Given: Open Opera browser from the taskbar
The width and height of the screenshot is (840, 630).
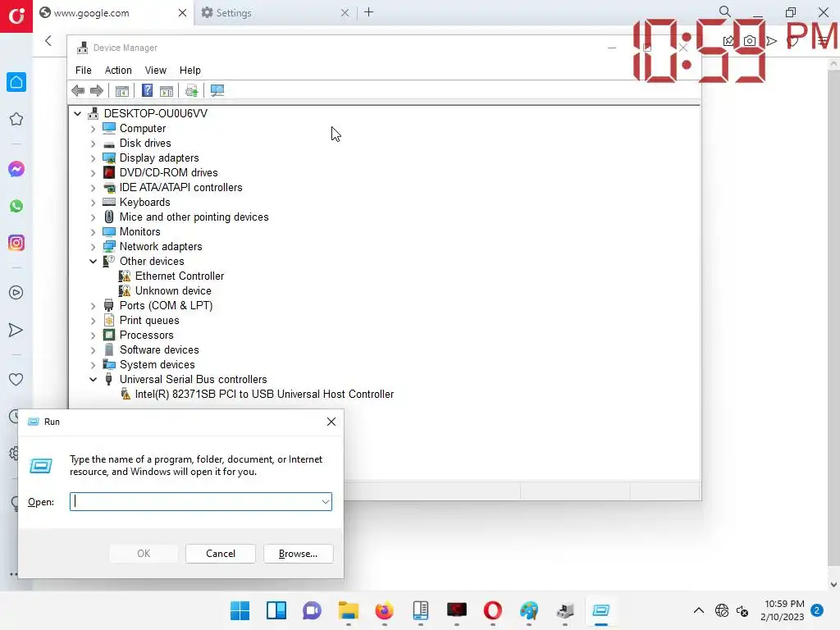Looking at the screenshot, I should (493, 610).
